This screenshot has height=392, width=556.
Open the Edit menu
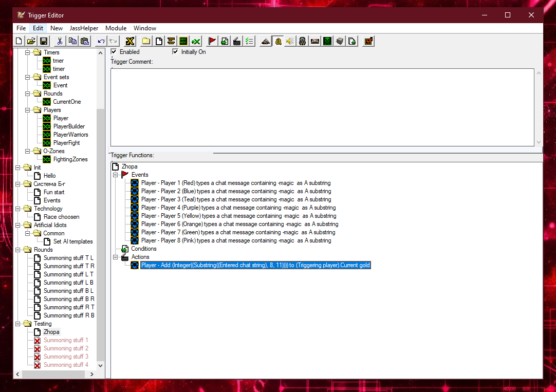[x=38, y=28]
